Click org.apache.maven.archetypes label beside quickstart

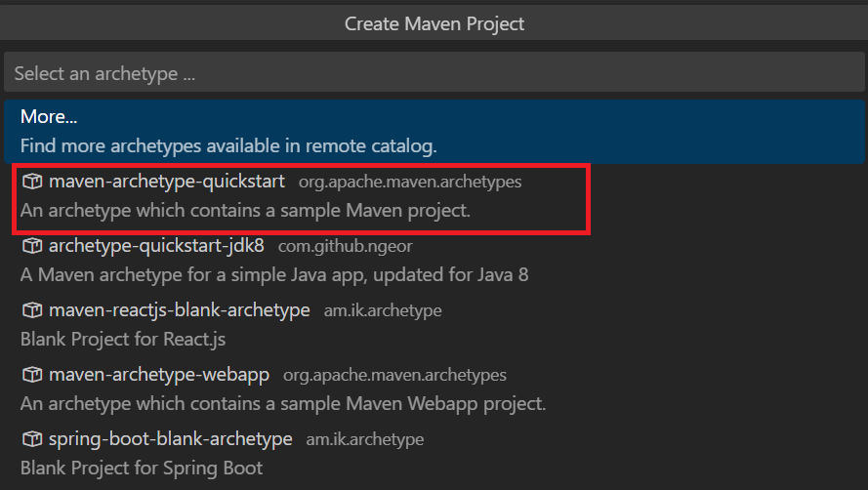410,183
